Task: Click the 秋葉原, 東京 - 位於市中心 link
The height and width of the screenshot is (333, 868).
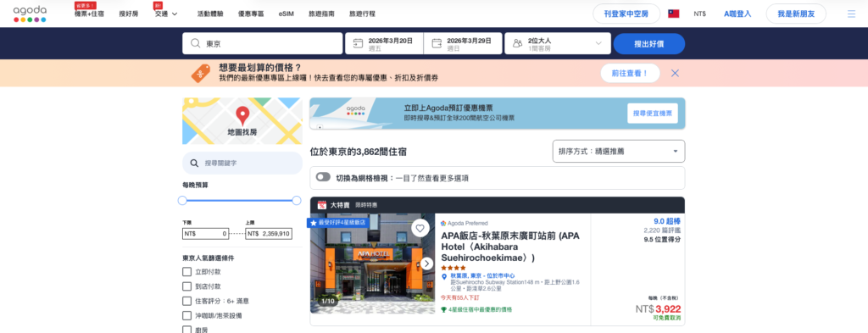Action: pos(482,275)
